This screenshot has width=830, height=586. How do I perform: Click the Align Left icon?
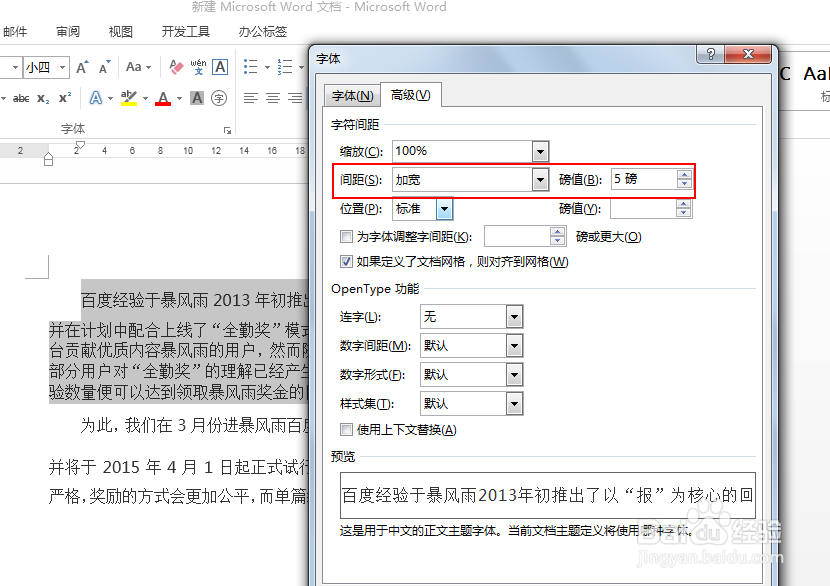tap(250, 98)
